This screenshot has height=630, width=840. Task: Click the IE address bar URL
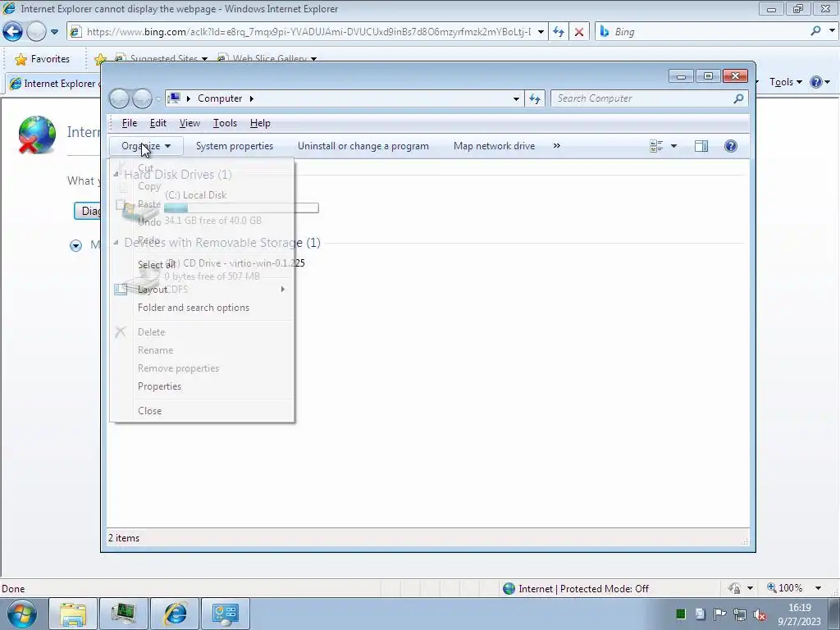(308, 32)
